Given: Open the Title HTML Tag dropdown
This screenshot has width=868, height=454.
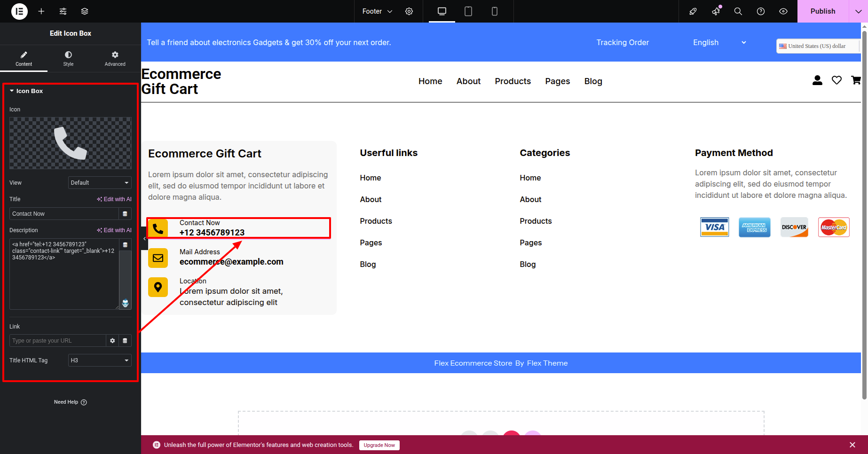Looking at the screenshot, I should (x=100, y=360).
